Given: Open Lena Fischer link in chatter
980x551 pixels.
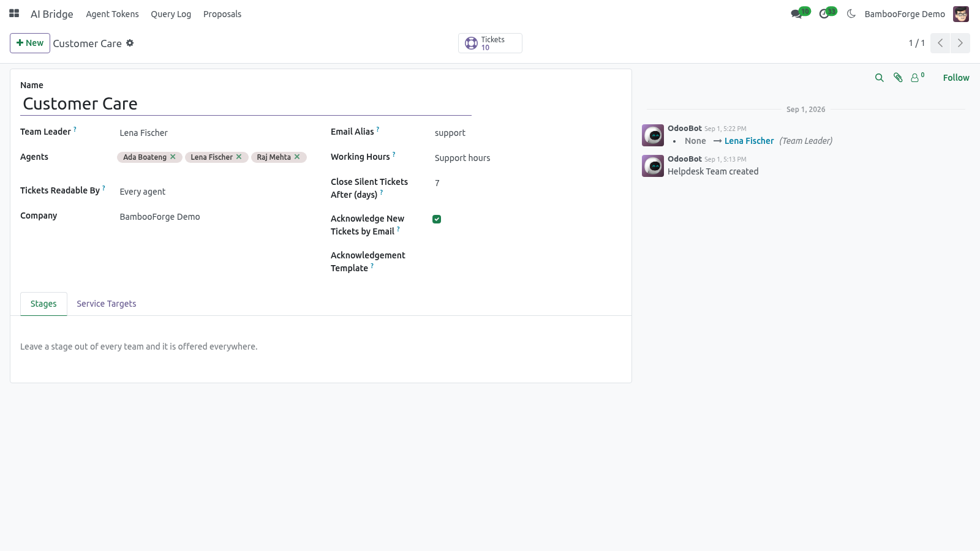Looking at the screenshot, I should (x=749, y=141).
